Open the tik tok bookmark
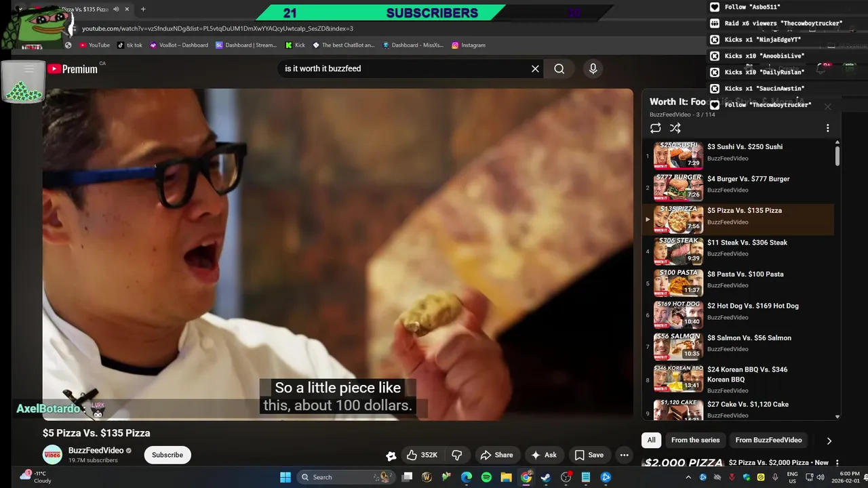The image size is (868, 488). coord(130,45)
